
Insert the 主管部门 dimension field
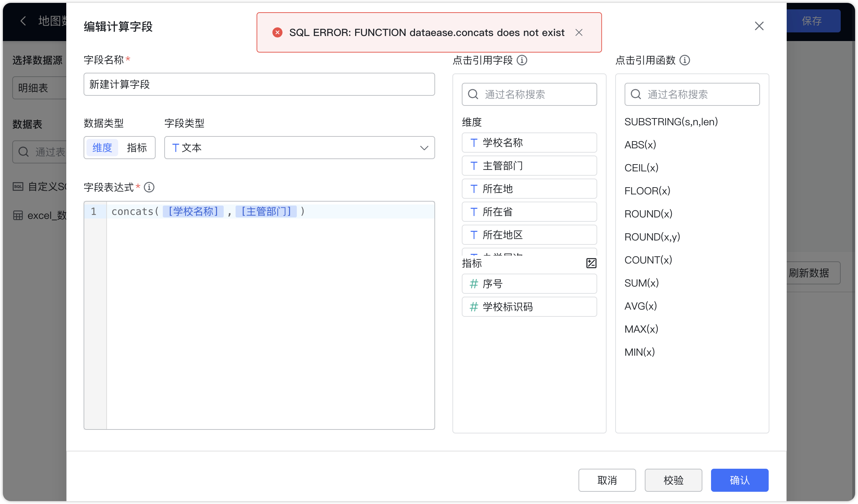click(x=529, y=166)
